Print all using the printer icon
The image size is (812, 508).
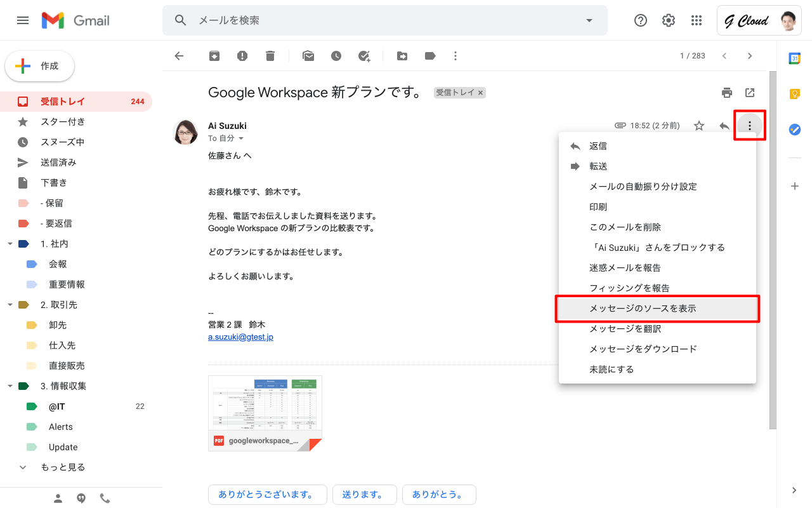(727, 93)
